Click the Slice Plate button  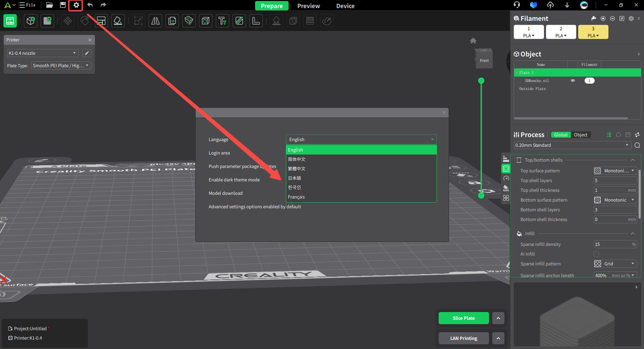click(463, 318)
